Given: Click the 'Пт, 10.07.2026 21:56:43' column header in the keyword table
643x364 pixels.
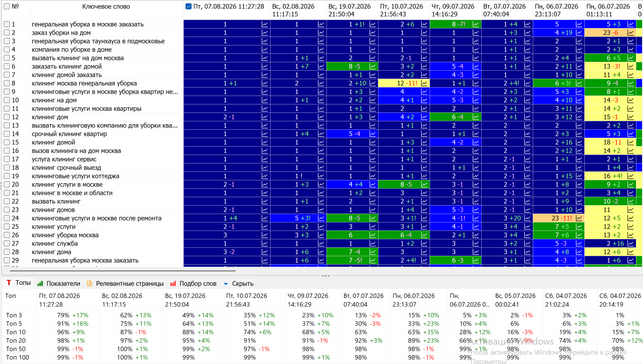Looking at the screenshot, I should tap(403, 10).
